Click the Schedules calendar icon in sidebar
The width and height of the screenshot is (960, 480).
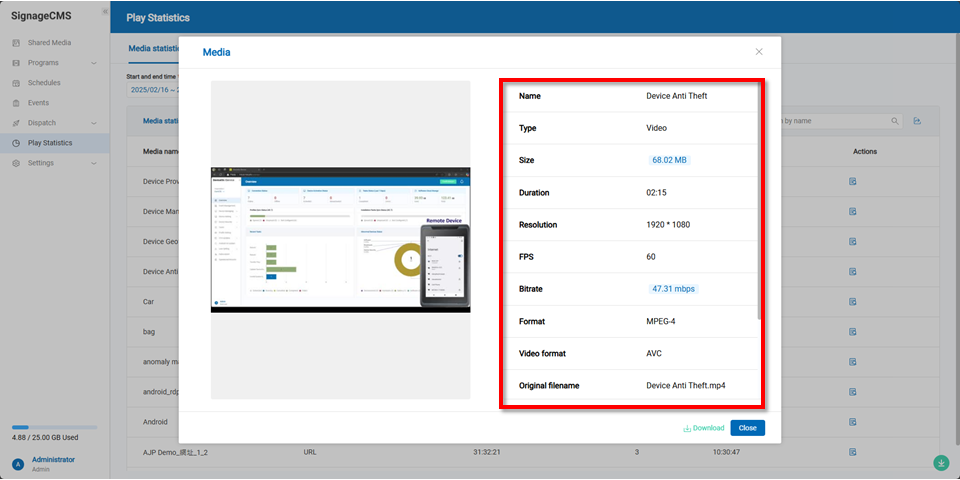click(17, 83)
